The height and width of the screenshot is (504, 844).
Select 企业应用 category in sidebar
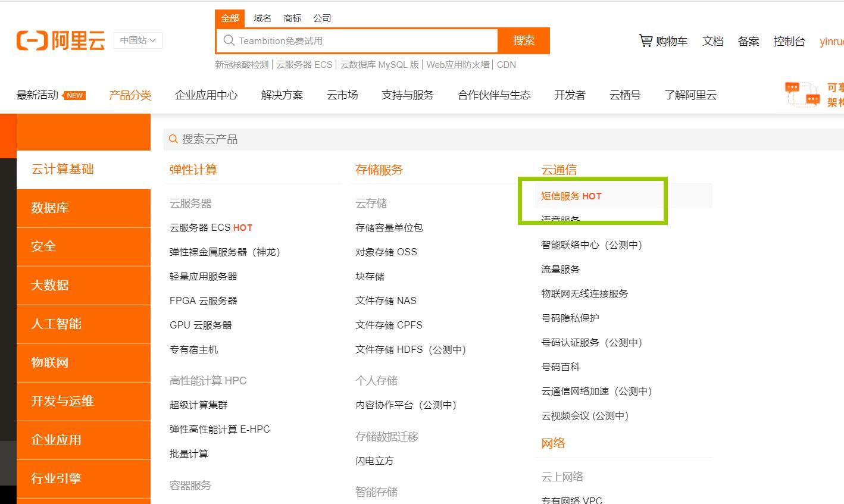click(x=83, y=440)
